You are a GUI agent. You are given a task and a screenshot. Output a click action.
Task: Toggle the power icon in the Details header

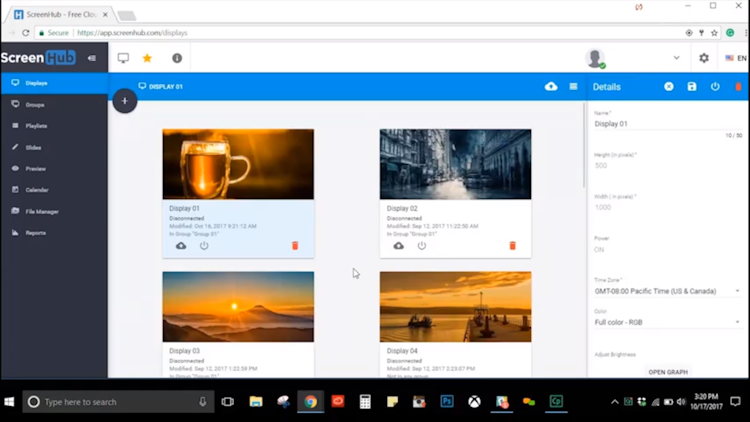pyautogui.click(x=715, y=87)
